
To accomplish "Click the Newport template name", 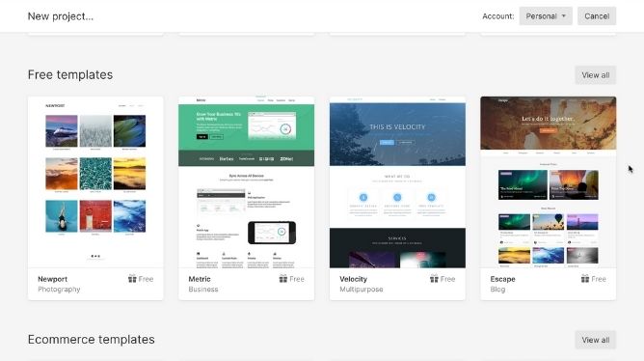I will tap(53, 279).
